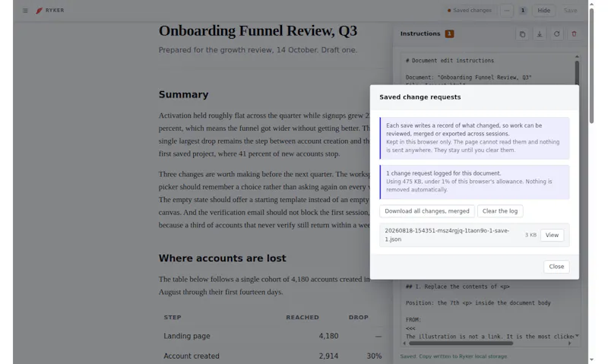Image resolution: width=608 pixels, height=364 pixels.
Task: Click the '## 1. Replace the contents' line
Action: (458, 286)
